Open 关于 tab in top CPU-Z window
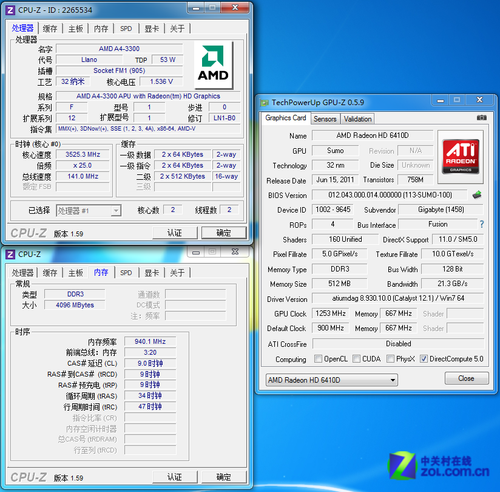 177,29
